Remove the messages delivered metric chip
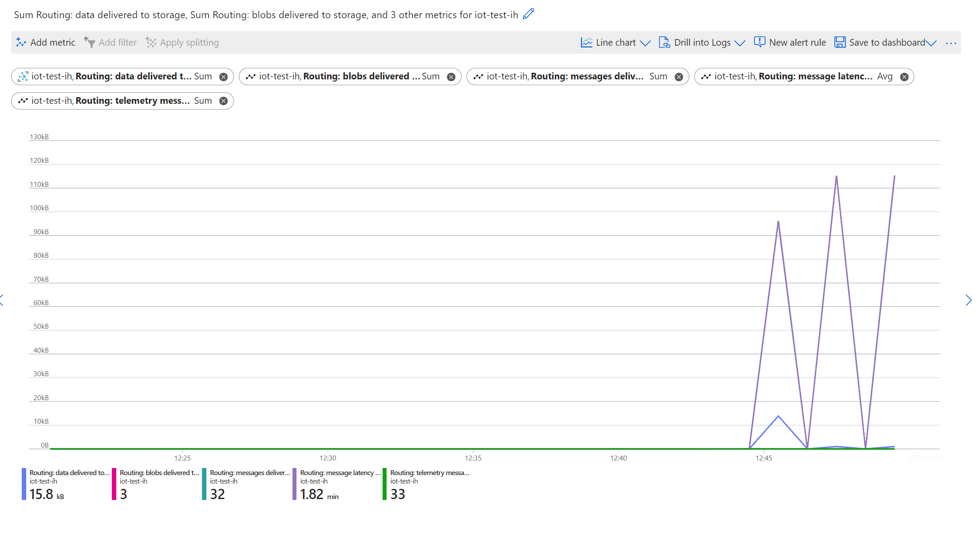The width and height of the screenshot is (980, 535). [679, 77]
